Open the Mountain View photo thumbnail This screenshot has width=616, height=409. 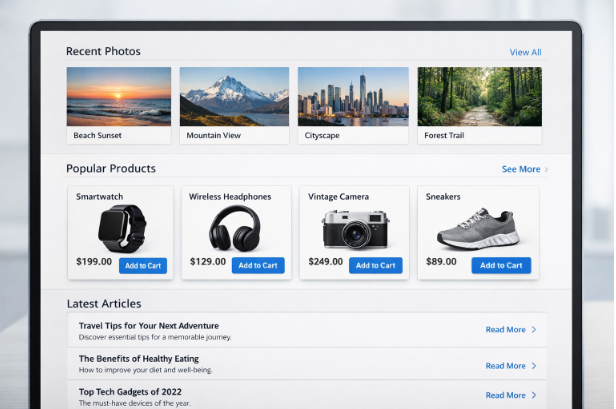234,97
